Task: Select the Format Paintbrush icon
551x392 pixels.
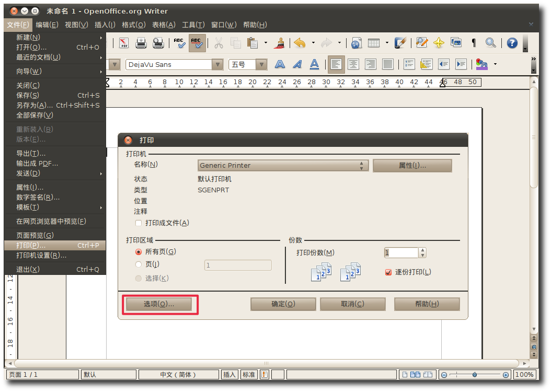Action: click(280, 43)
